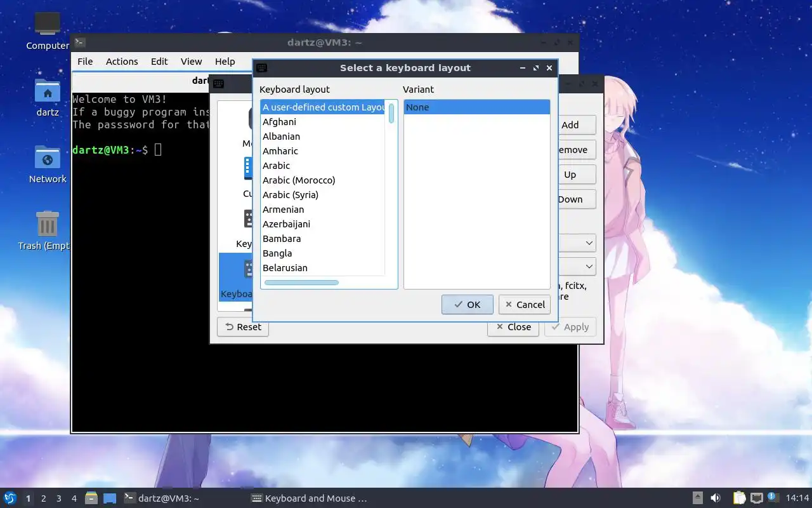The width and height of the screenshot is (812, 508).
Task: Click the update notifier tray icon
Action: tap(773, 498)
